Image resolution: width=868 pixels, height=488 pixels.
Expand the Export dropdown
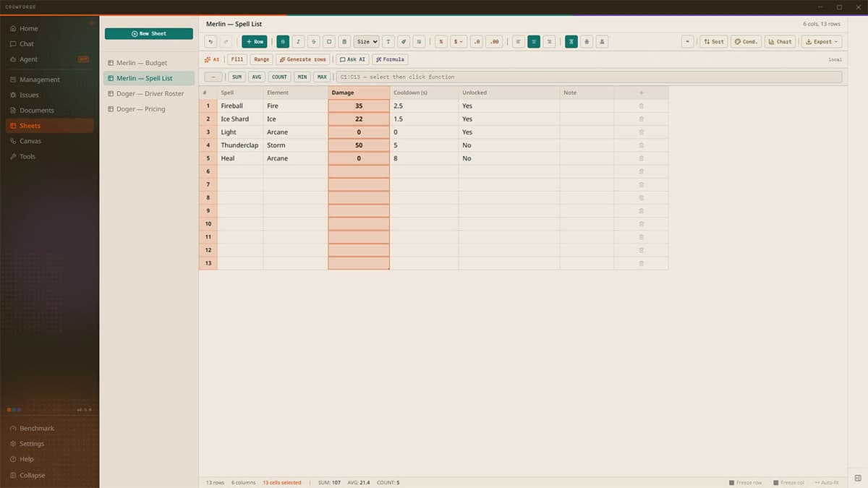pyautogui.click(x=822, y=42)
